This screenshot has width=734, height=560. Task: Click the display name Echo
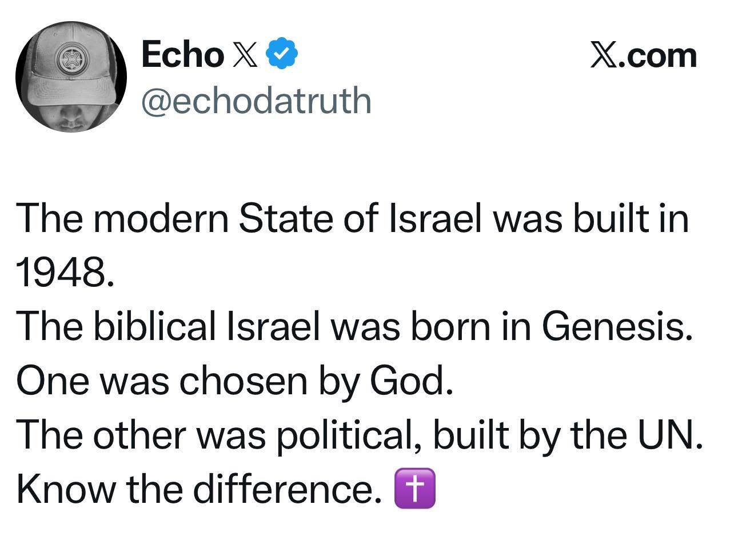[x=182, y=54]
